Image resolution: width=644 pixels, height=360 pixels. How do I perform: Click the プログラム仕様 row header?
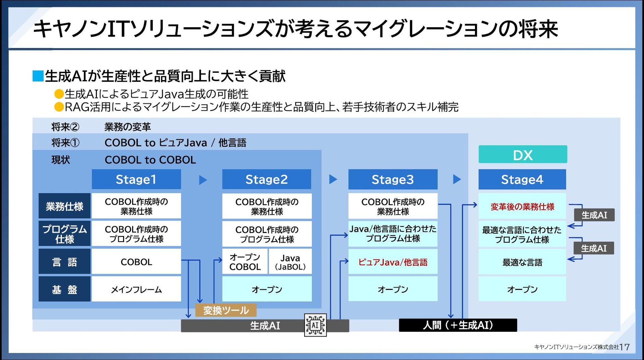[64, 234]
